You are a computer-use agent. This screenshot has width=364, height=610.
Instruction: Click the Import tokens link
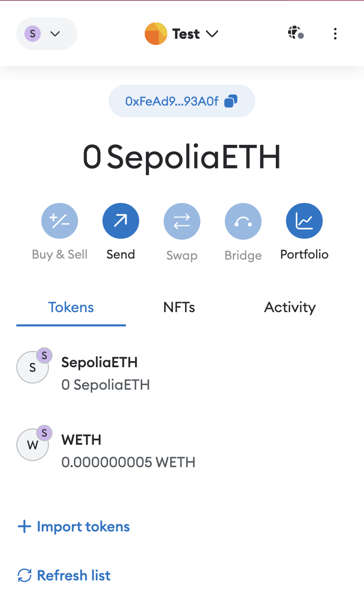coord(74,526)
